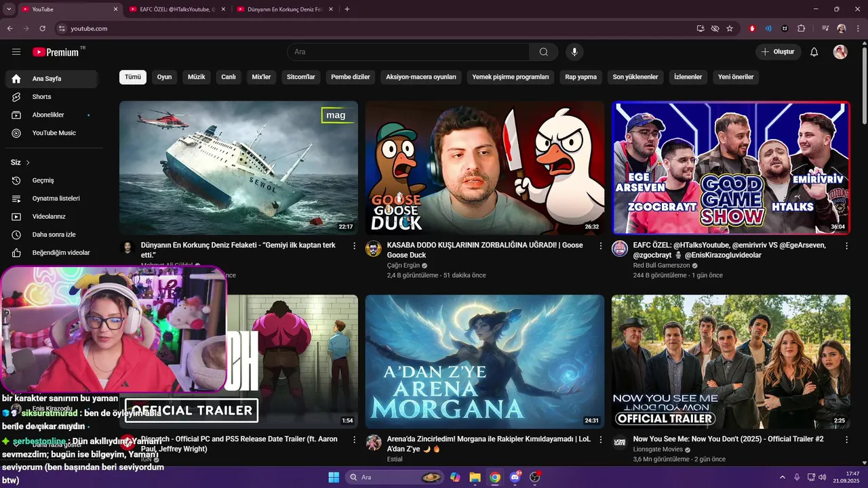Open options menu for EAFC ÖZEL video
The image size is (868, 488).
click(x=846, y=246)
